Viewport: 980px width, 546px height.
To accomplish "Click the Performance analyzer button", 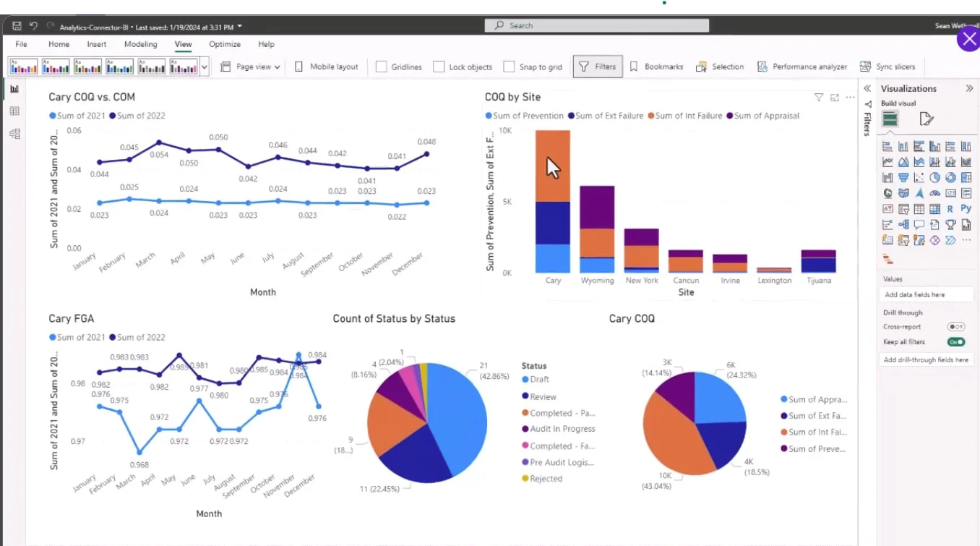I will (801, 67).
